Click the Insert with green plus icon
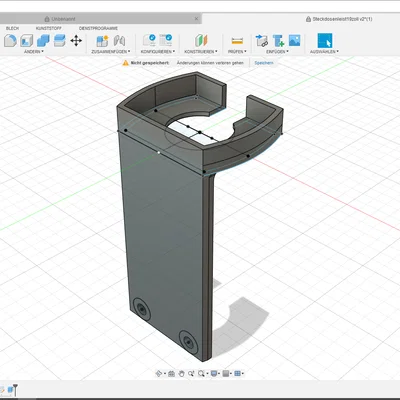 [x=278, y=41]
